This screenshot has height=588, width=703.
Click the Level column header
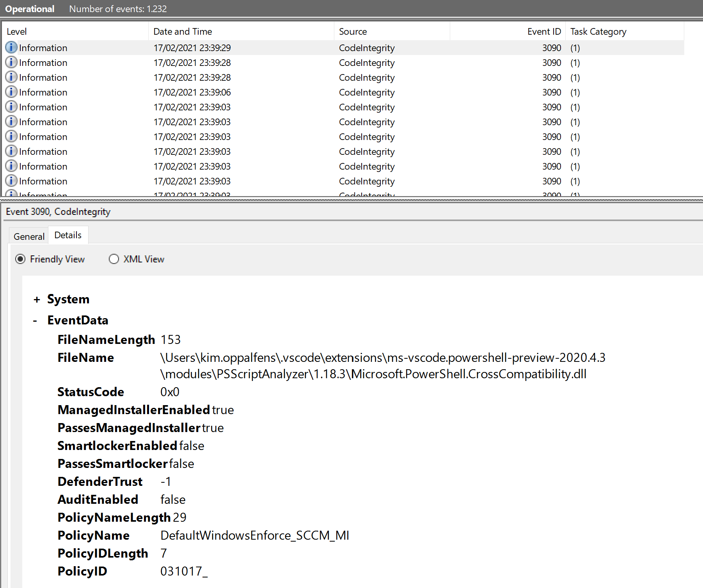pos(17,31)
